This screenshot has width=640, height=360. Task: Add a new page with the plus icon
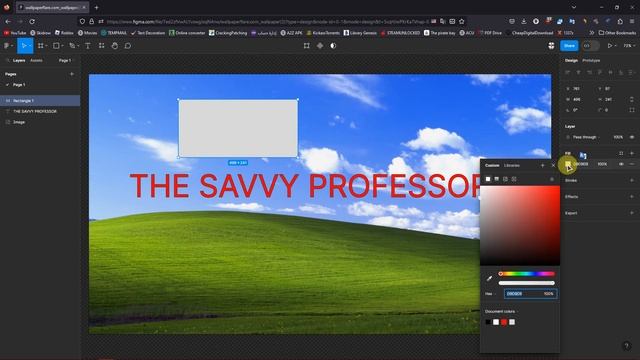[x=72, y=74]
